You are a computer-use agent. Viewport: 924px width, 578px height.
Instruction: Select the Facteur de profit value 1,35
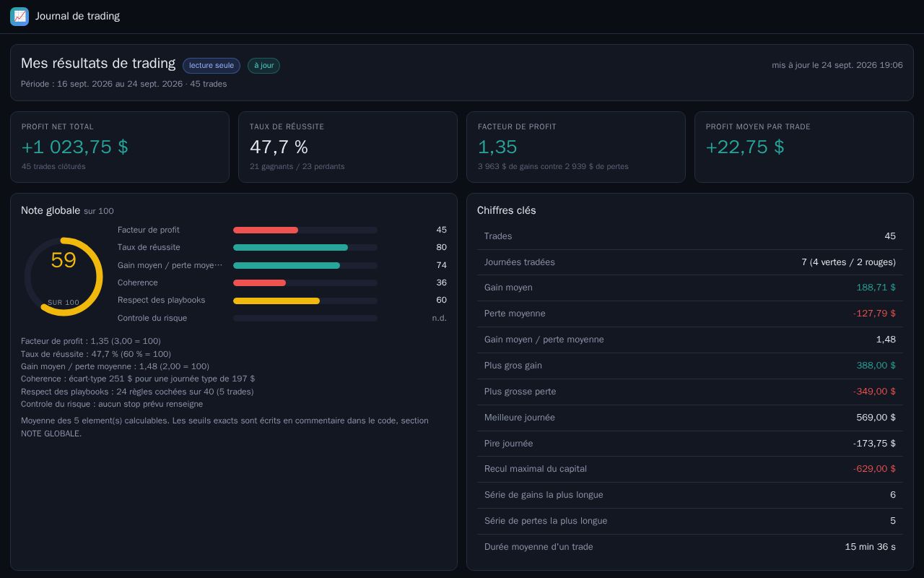[x=497, y=147]
